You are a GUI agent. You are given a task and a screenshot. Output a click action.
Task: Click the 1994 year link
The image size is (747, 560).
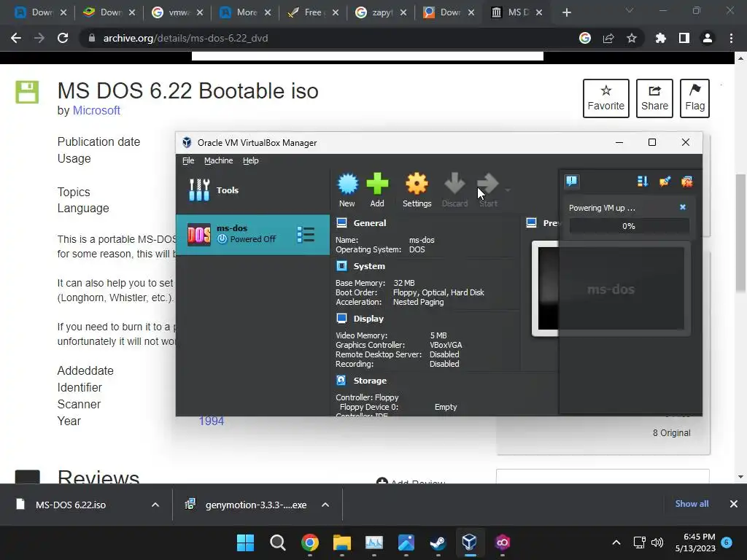(211, 421)
